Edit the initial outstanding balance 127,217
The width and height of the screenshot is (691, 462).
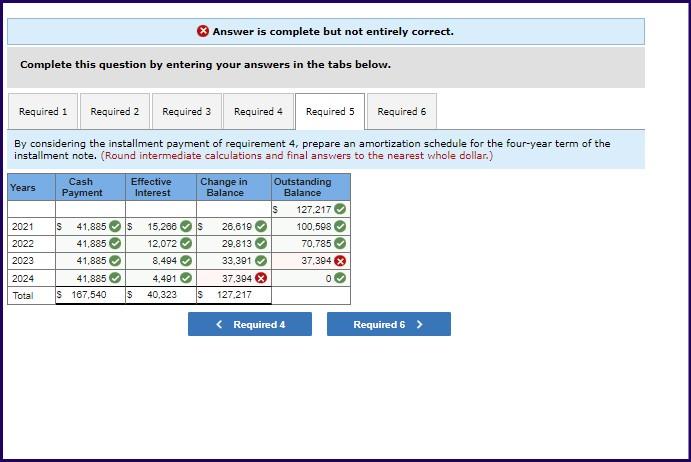pyautogui.click(x=311, y=209)
